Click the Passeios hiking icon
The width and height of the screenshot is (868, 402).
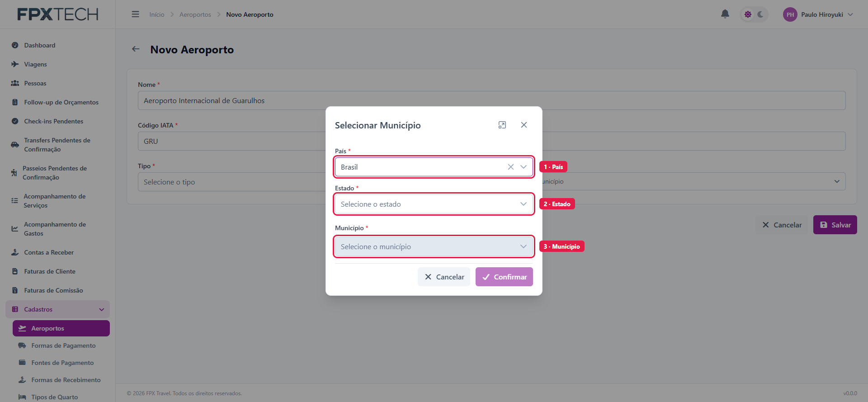point(14,173)
